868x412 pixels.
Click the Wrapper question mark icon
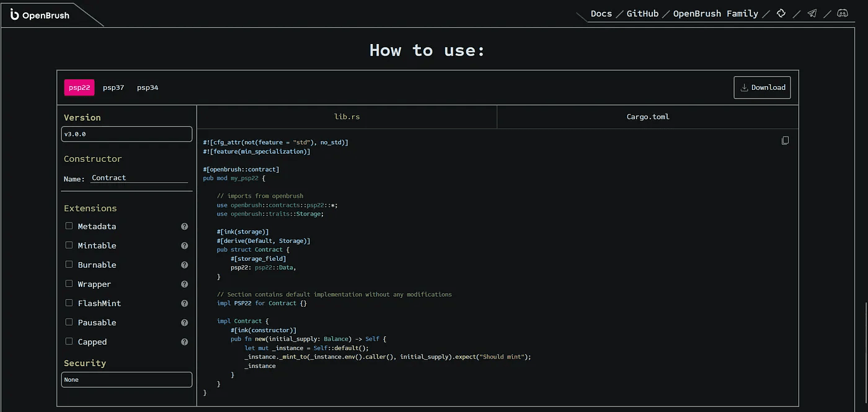(184, 284)
